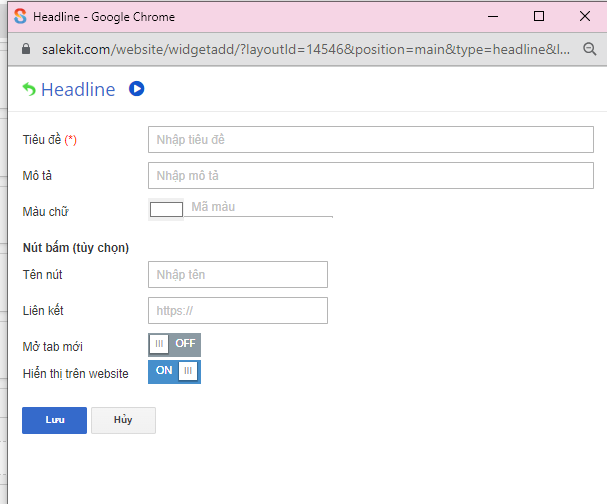Click the zoom magnifier icon in address bar

590,49
